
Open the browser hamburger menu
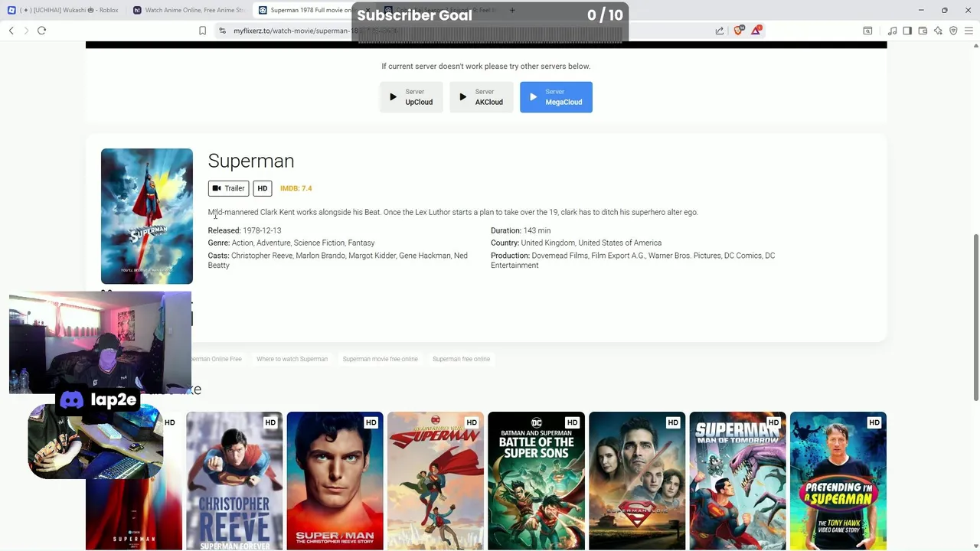[x=969, y=31]
